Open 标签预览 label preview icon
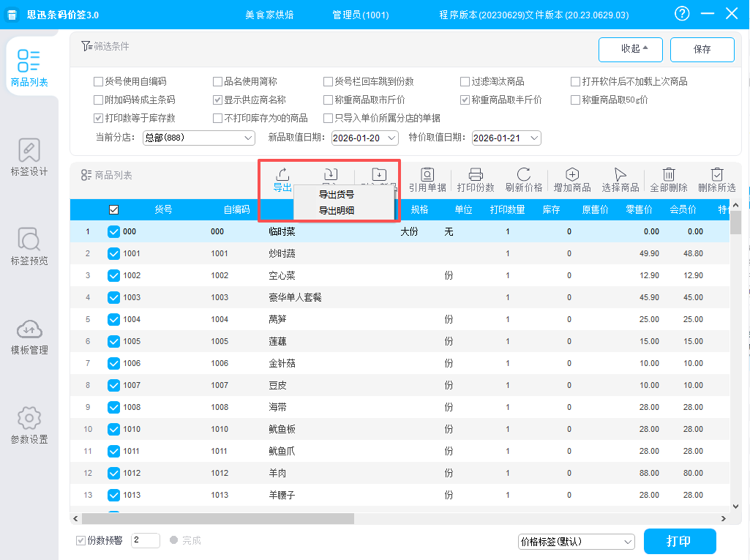 coord(29,239)
